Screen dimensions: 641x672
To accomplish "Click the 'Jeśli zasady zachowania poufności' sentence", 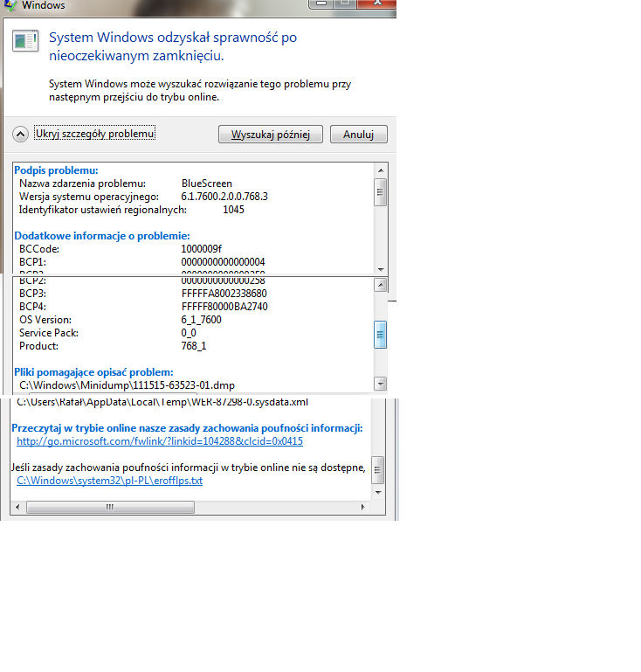I will pyautogui.click(x=189, y=468).
